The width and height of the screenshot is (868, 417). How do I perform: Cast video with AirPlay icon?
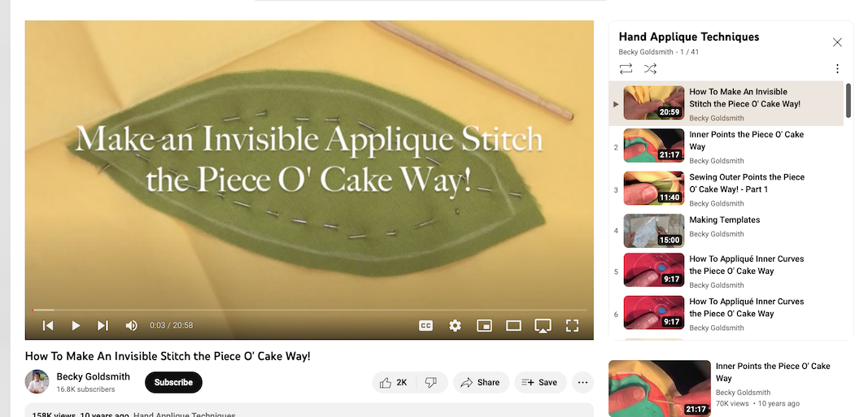[x=543, y=326]
